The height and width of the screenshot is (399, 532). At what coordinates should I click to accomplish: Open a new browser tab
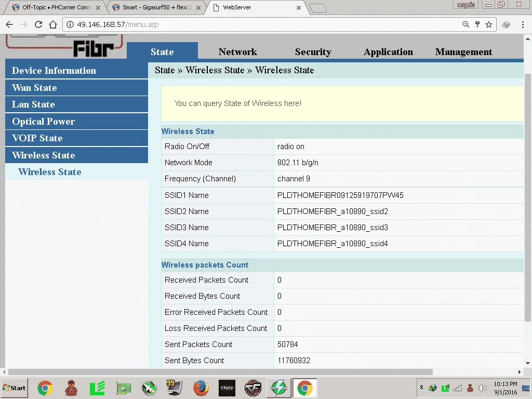tap(318, 8)
